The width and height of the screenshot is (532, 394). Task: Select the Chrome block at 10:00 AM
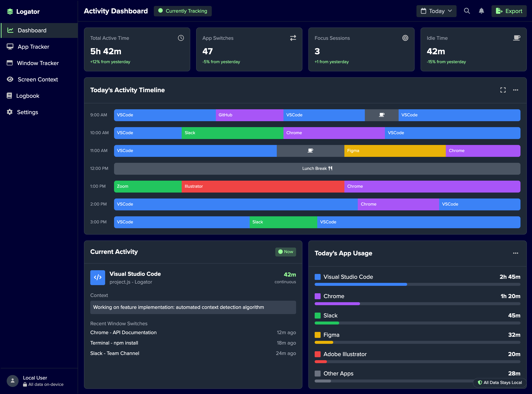[334, 133]
